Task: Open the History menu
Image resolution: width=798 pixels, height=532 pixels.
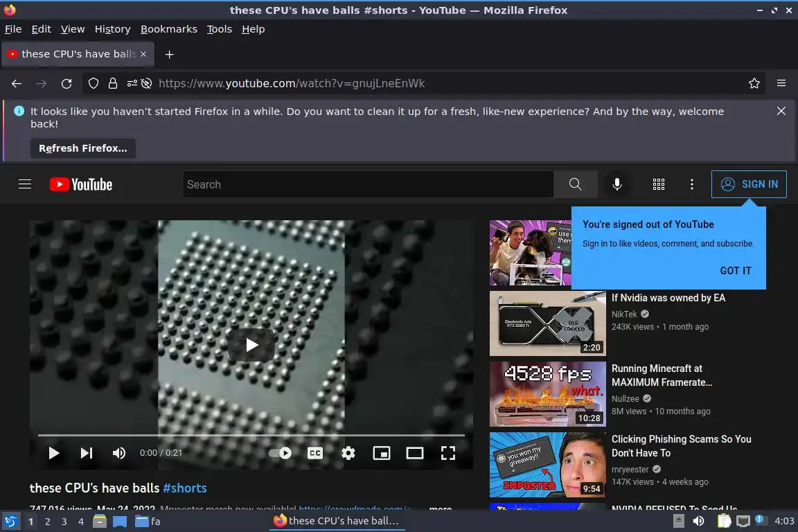Action: coord(112,29)
